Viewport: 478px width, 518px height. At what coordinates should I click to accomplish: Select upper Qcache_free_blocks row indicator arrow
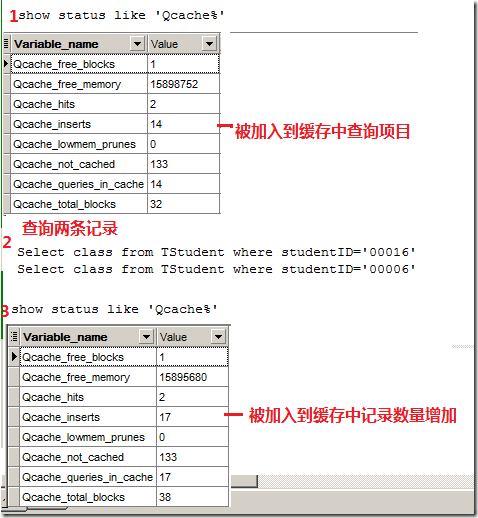click(x=6, y=64)
